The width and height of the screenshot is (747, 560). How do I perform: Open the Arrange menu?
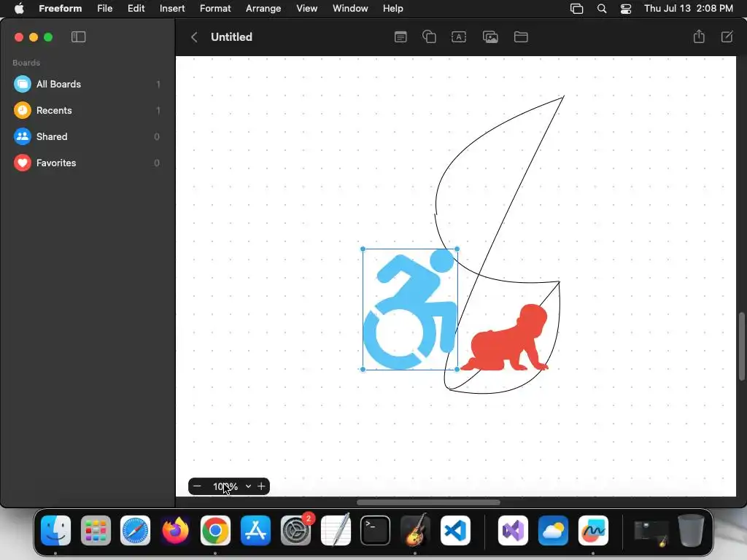click(x=263, y=9)
